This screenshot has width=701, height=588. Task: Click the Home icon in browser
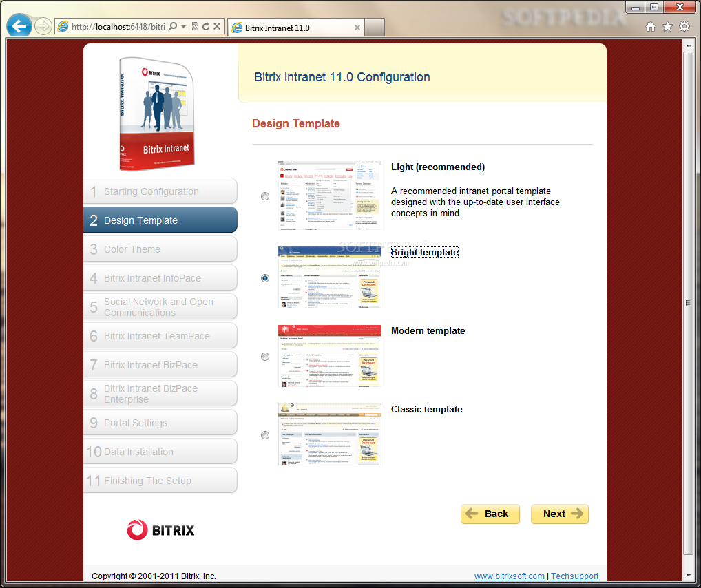pyautogui.click(x=651, y=27)
